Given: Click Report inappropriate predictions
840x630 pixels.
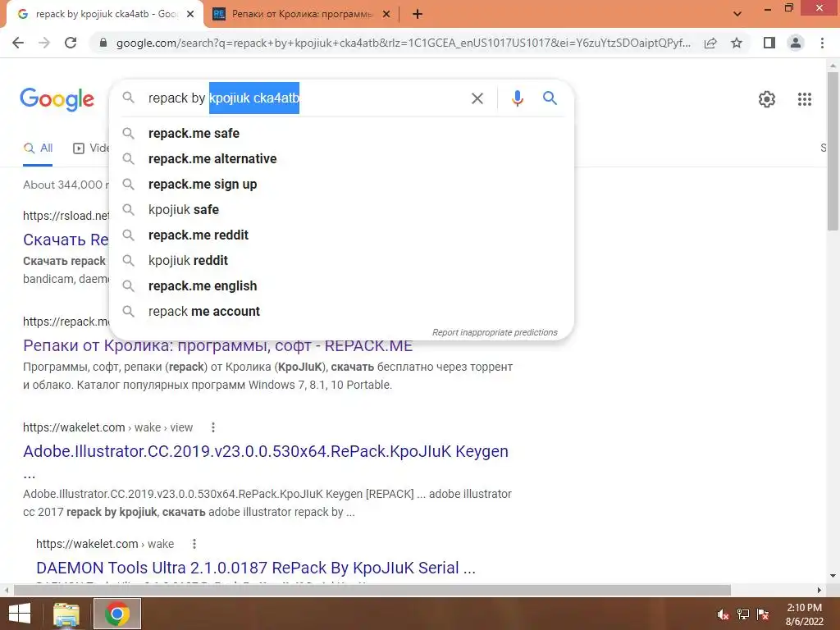Looking at the screenshot, I should click(495, 333).
